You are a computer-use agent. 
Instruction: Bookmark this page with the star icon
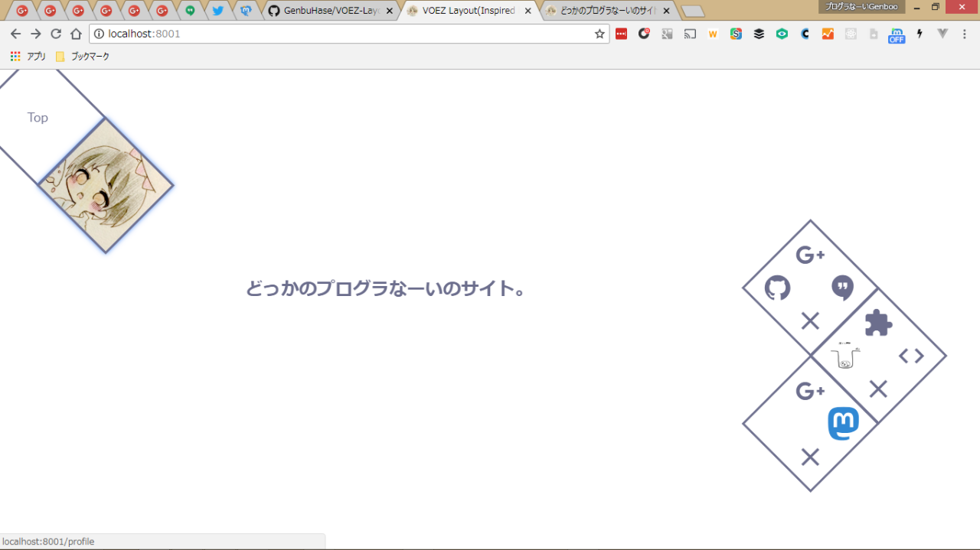[599, 34]
